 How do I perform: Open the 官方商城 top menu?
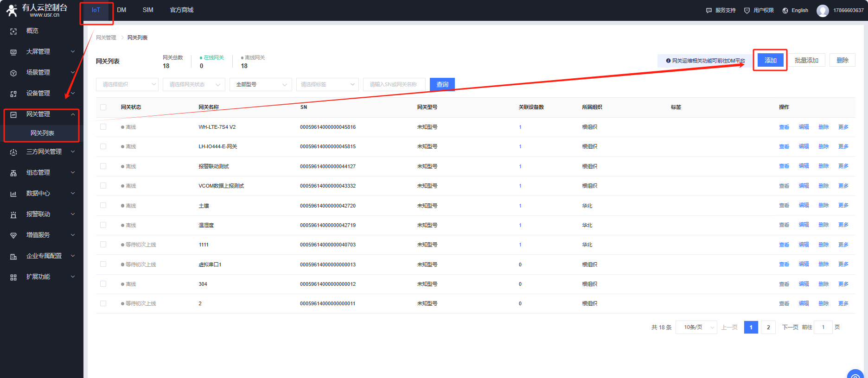[x=181, y=10]
